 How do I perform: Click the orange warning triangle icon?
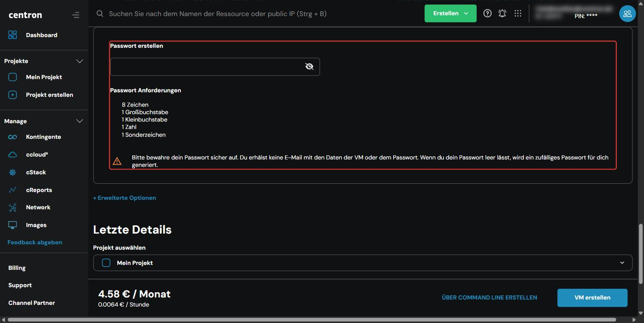pyautogui.click(x=117, y=161)
